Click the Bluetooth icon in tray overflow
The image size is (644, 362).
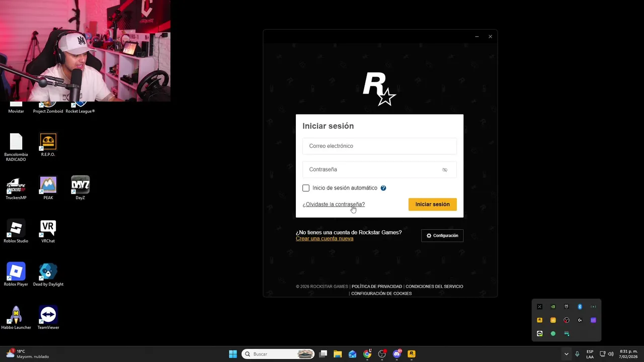click(x=580, y=307)
